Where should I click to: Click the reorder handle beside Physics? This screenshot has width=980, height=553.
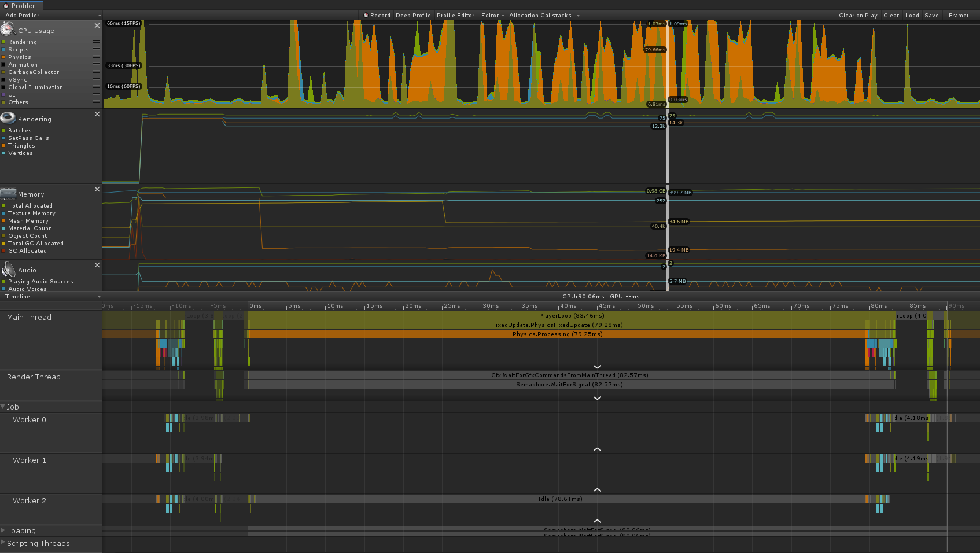point(96,57)
